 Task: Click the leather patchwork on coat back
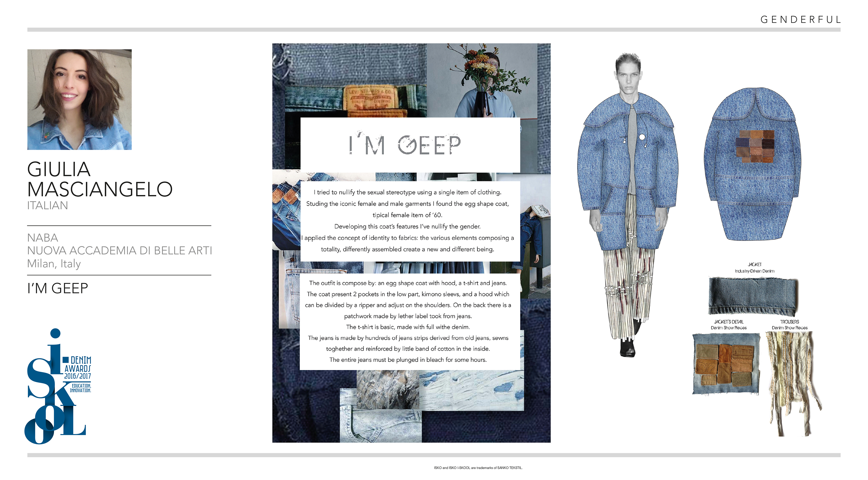pos(755,146)
